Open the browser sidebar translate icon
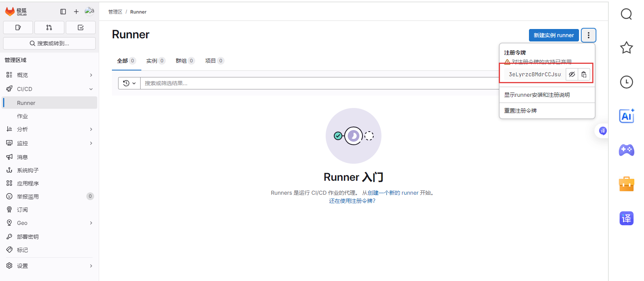The image size is (644, 281). tap(627, 219)
